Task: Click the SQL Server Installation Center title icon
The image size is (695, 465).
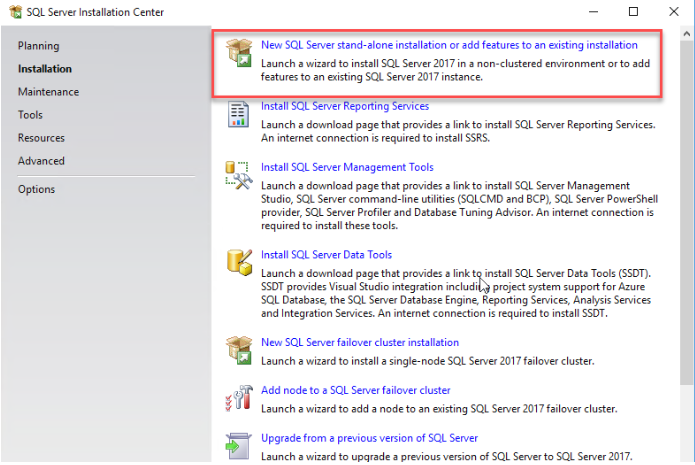Action: (x=16, y=12)
